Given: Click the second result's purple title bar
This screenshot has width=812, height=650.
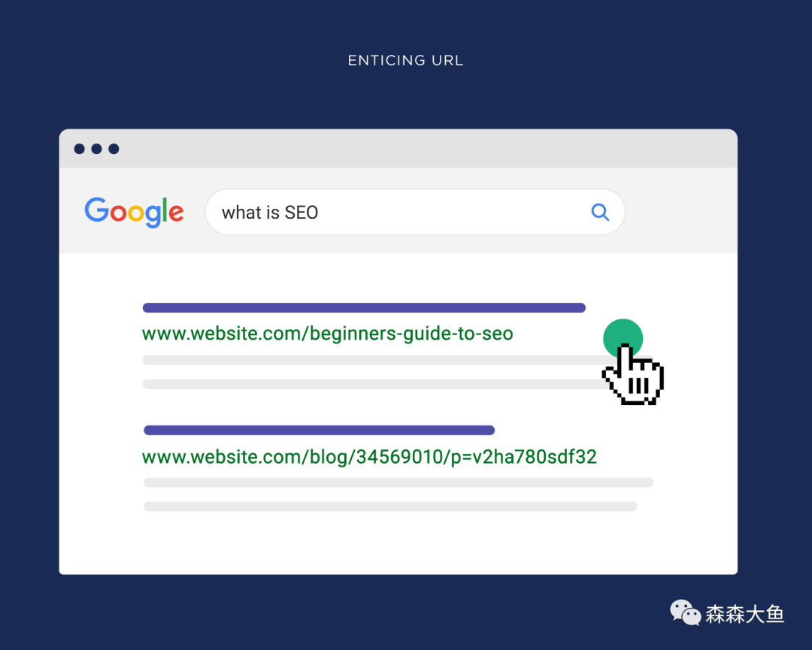Looking at the screenshot, I should click(x=319, y=430).
